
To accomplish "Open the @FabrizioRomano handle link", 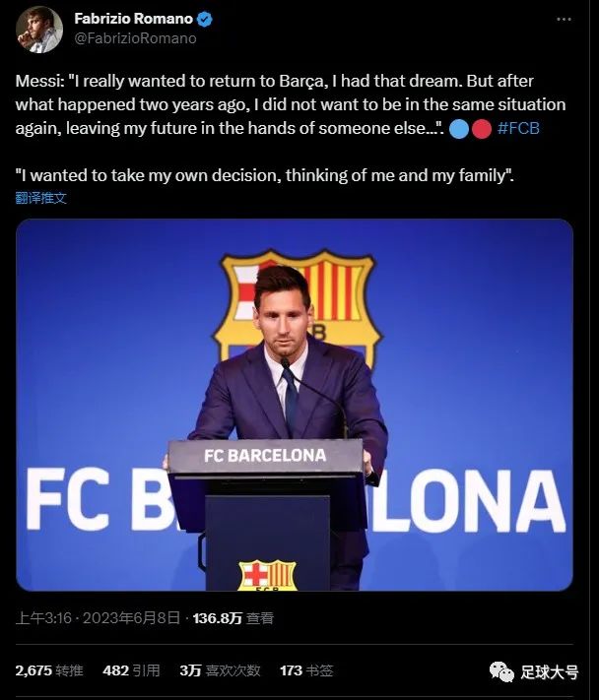I will 135,38.
